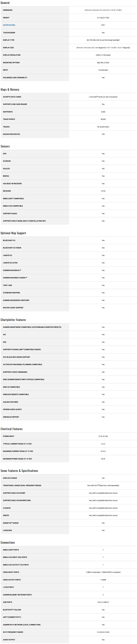The width and height of the screenshot is (137, 644).
Task: Click the ActiveCaptain Mobile Planning Compatible label
Action: pos(23,364)
